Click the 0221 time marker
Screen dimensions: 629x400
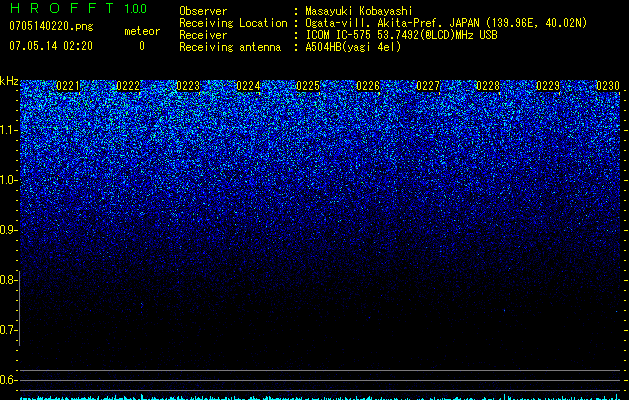click(x=68, y=86)
